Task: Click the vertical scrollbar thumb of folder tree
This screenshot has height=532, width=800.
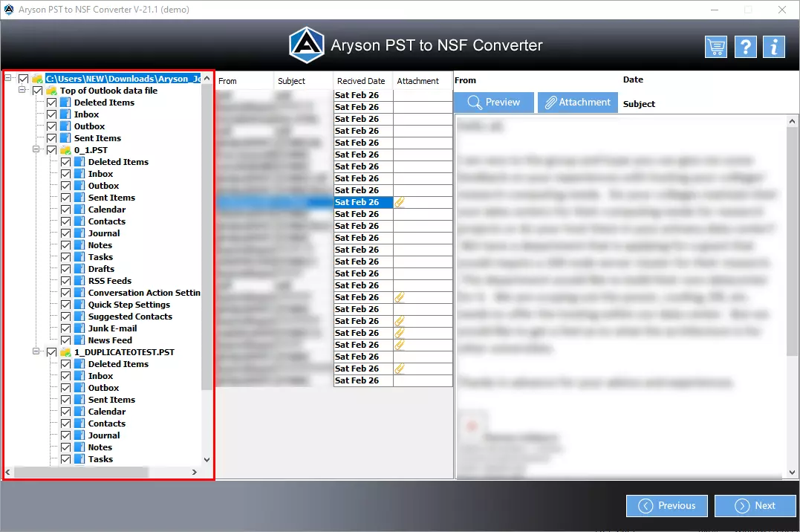Action: click(206, 237)
